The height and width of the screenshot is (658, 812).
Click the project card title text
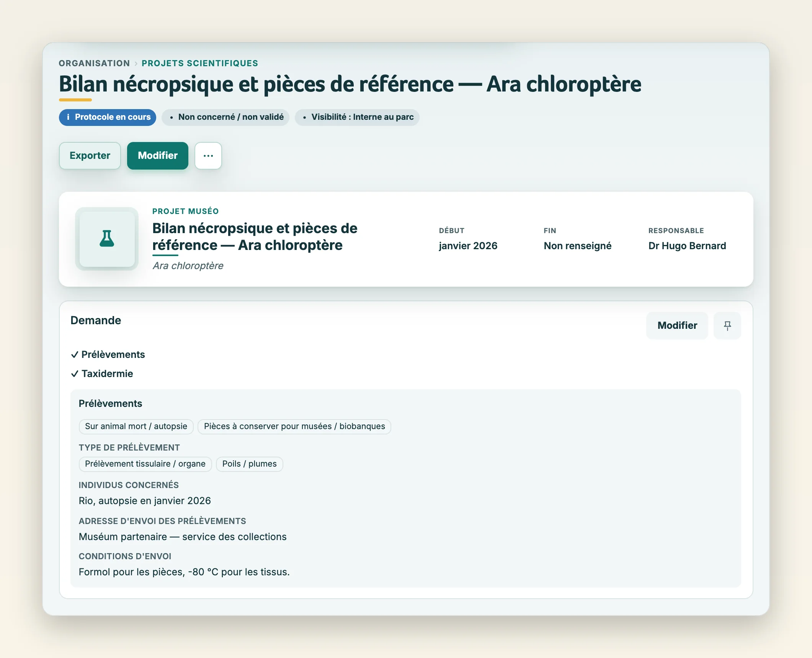[255, 237]
